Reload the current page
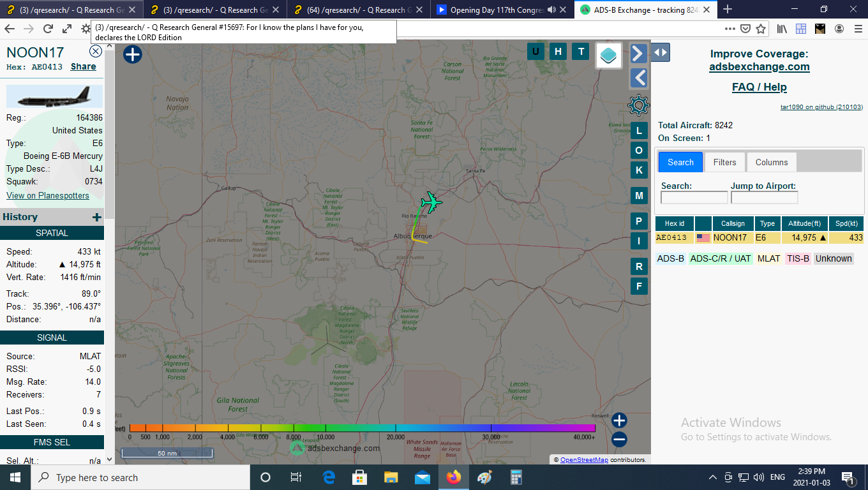 tap(48, 29)
